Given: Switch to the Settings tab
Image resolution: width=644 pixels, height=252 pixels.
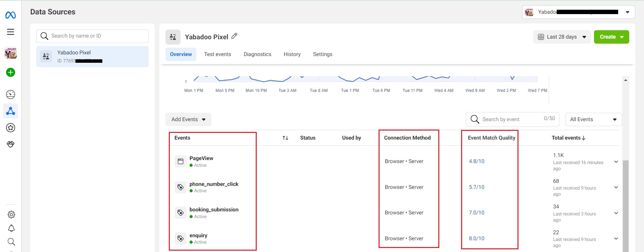Looking at the screenshot, I should coord(323,54).
